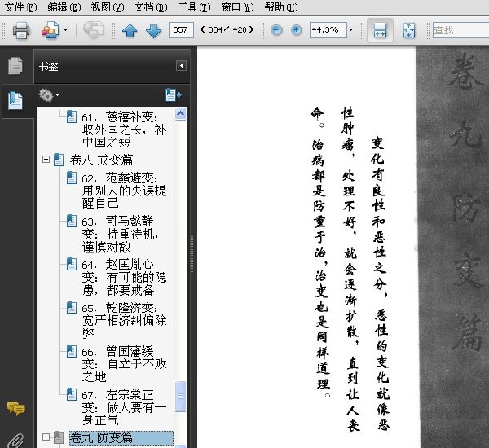Viewport: 489px width, 448px height.
Task: Click the zoom out minus button
Action: (276, 30)
